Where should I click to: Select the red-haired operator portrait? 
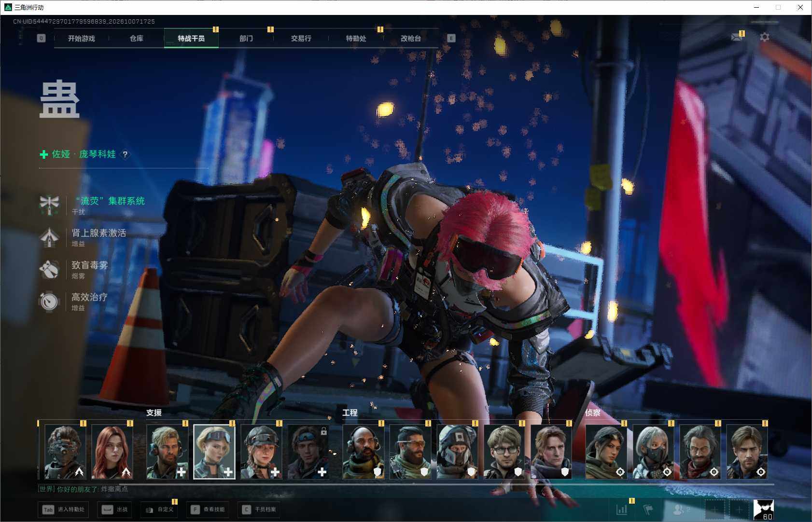point(112,452)
